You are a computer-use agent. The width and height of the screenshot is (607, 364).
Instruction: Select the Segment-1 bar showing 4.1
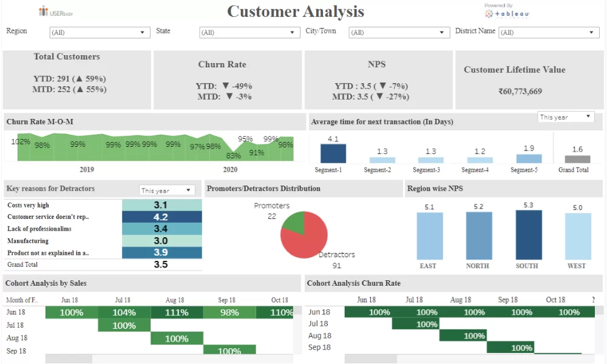tap(333, 153)
